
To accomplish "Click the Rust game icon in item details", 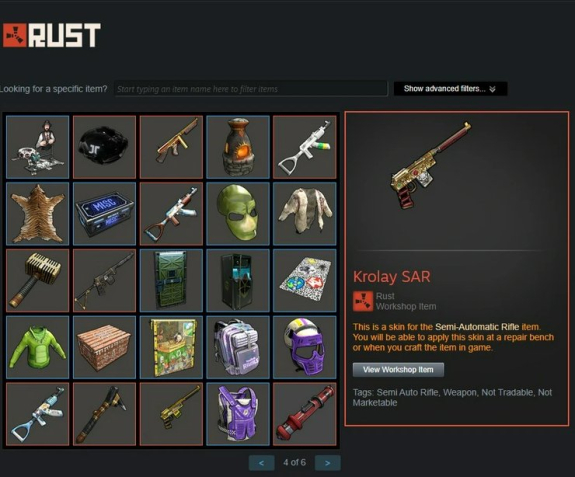I will 363,301.
